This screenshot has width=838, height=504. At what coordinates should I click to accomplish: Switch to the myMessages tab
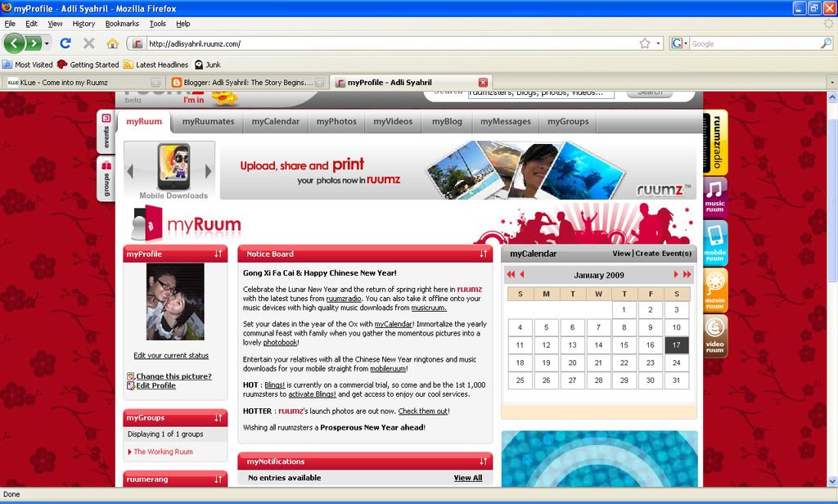point(505,121)
